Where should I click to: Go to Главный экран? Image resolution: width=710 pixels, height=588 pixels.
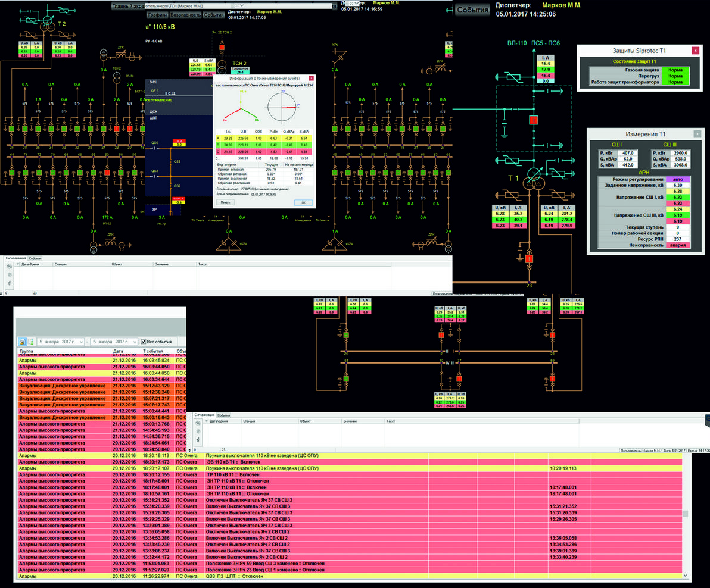(x=129, y=6)
